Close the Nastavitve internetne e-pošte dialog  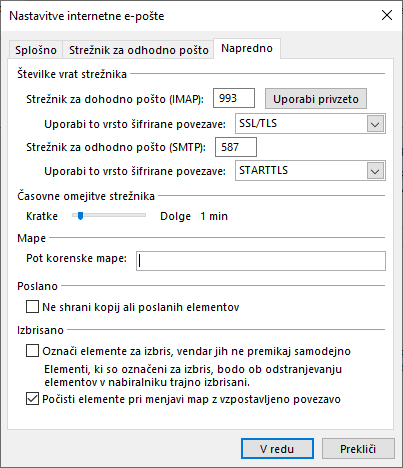pos(387,15)
